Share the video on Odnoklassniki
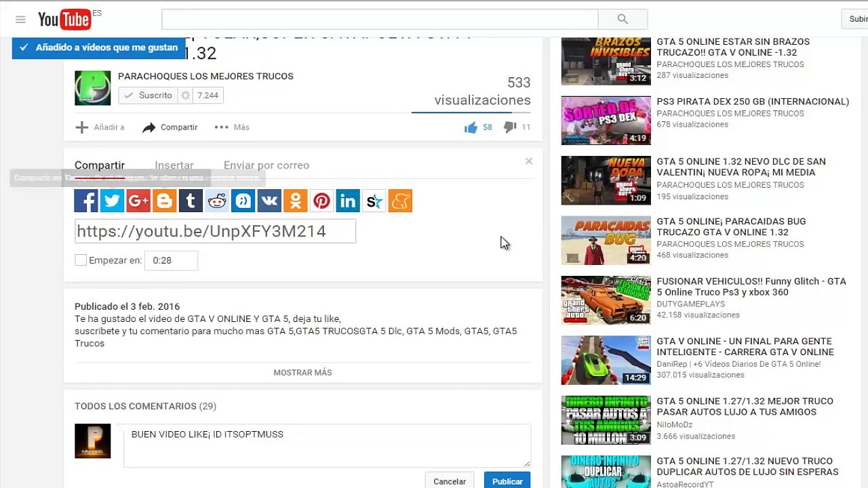 [x=296, y=201]
